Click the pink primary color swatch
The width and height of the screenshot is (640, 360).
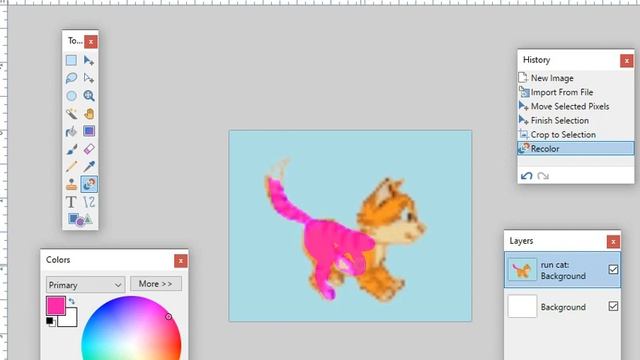pyautogui.click(x=56, y=305)
